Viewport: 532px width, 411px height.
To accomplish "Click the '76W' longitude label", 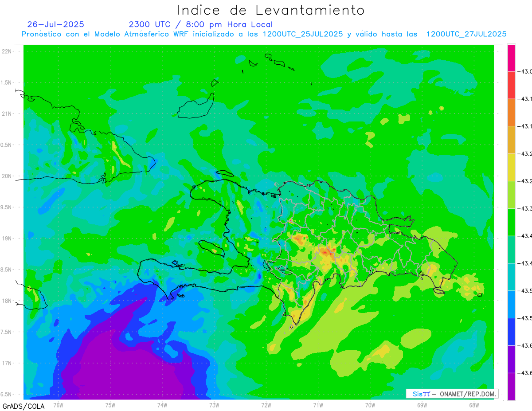I will tap(59, 405).
